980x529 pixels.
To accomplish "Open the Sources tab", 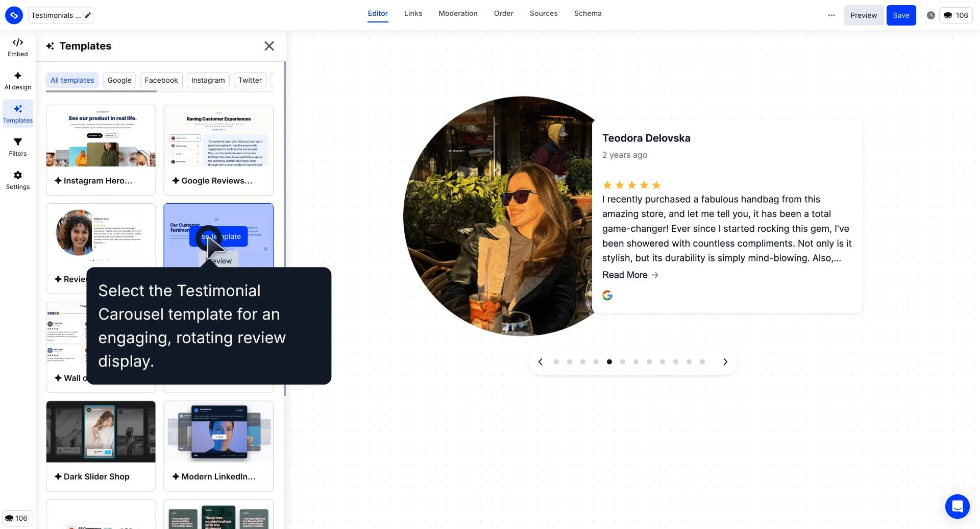I will tap(544, 14).
